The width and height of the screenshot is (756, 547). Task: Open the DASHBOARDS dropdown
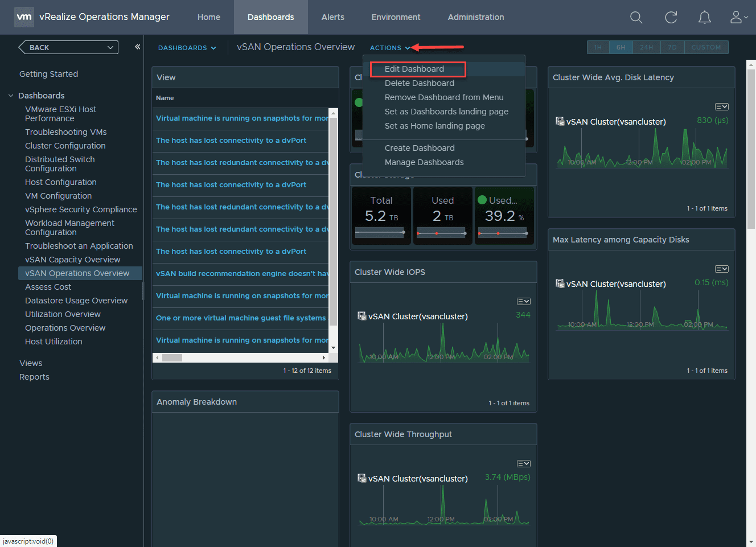[187, 47]
